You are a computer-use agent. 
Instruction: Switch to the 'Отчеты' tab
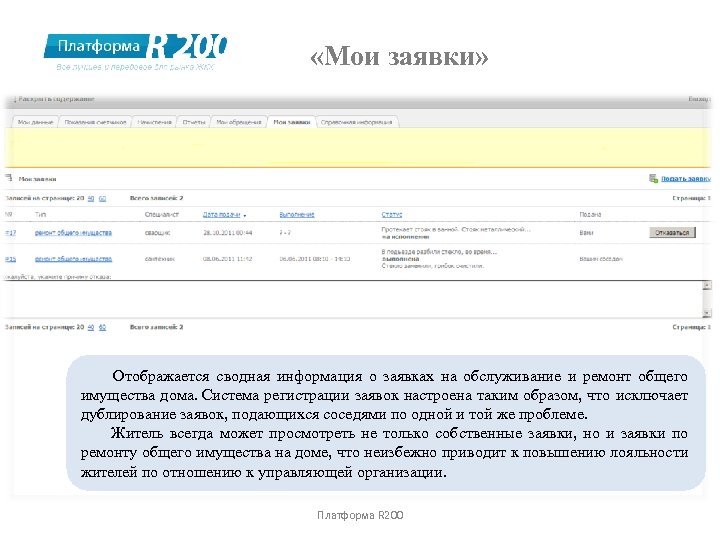194,122
